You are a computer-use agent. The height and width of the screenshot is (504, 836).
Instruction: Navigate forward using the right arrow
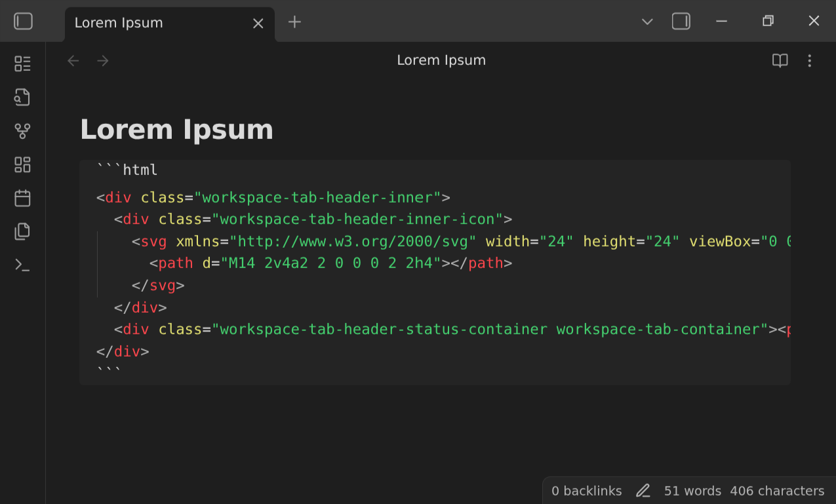[x=102, y=60]
